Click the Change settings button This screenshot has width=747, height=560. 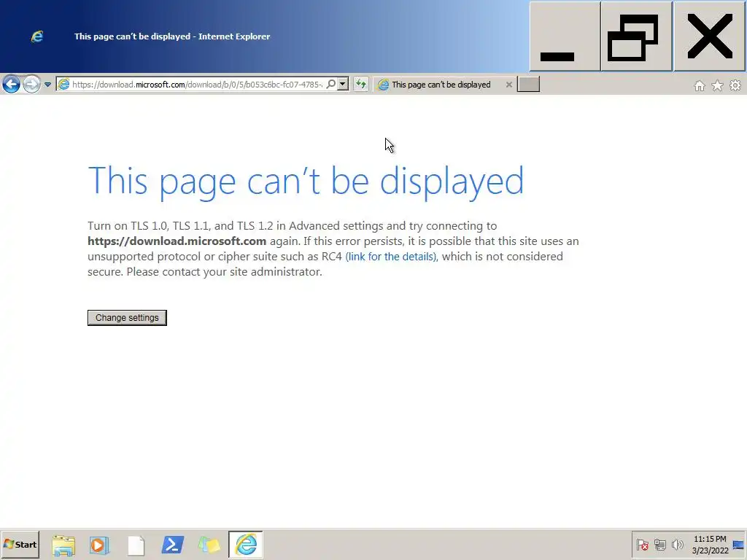tap(127, 318)
